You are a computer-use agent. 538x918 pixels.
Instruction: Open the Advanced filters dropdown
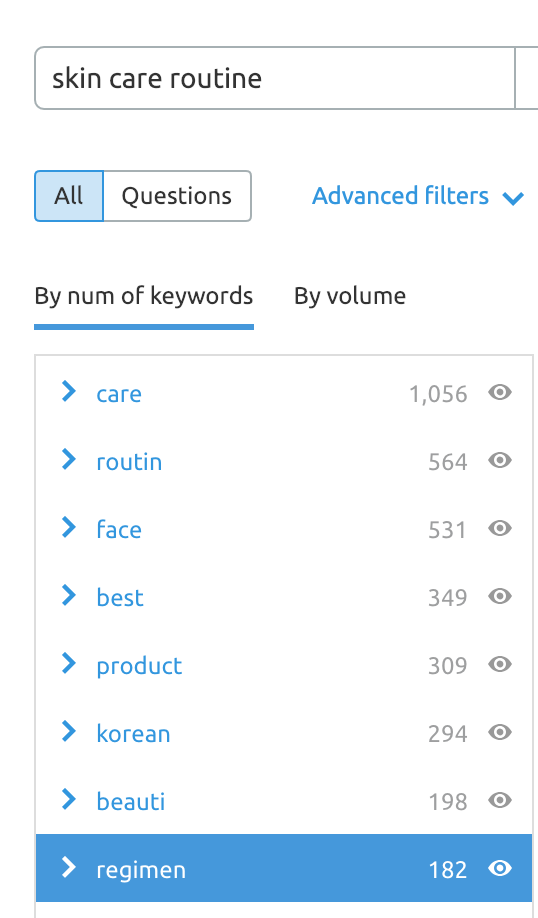pos(418,196)
